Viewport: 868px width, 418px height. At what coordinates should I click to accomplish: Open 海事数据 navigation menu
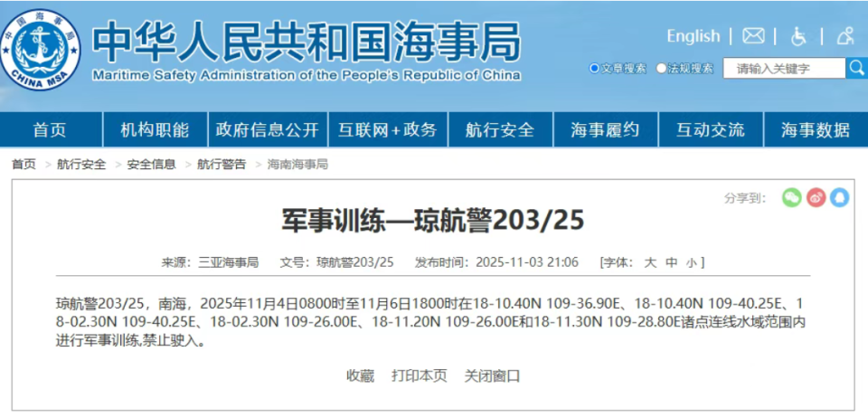816,130
